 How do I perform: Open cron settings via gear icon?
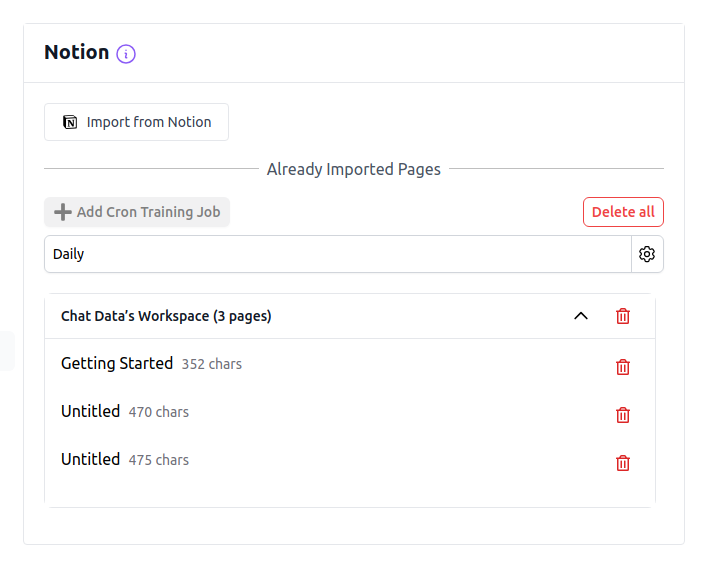(647, 254)
